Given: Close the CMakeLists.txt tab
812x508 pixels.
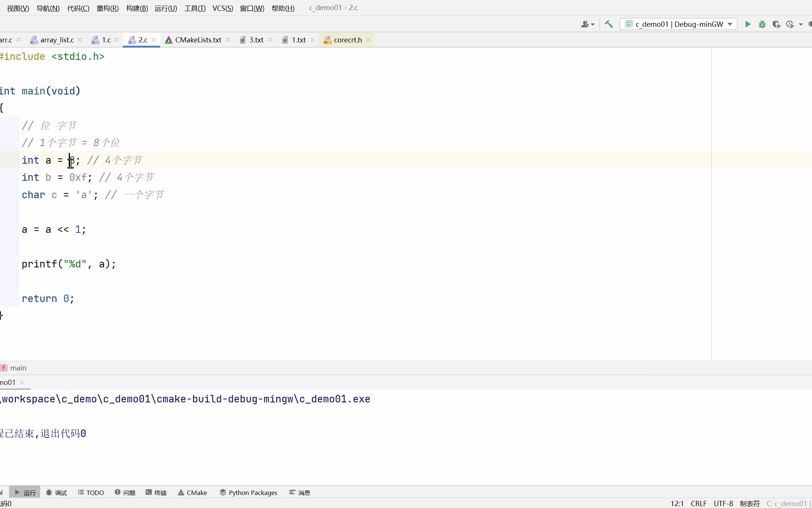Looking at the screenshot, I should (x=228, y=40).
